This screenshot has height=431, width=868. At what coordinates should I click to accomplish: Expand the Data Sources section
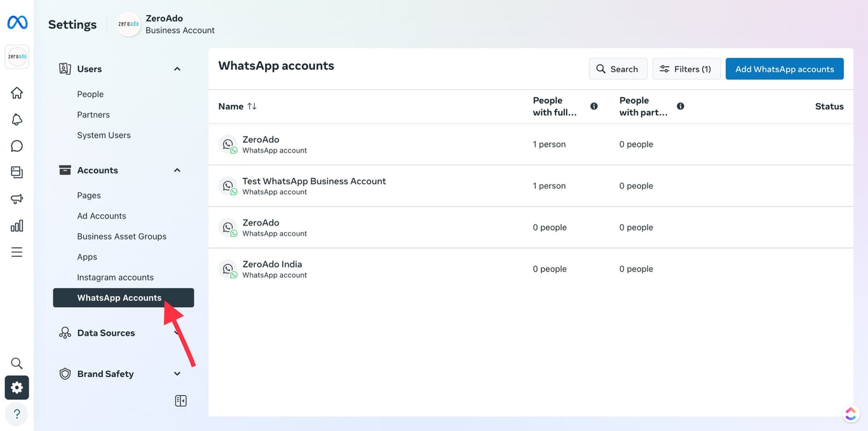tap(177, 332)
